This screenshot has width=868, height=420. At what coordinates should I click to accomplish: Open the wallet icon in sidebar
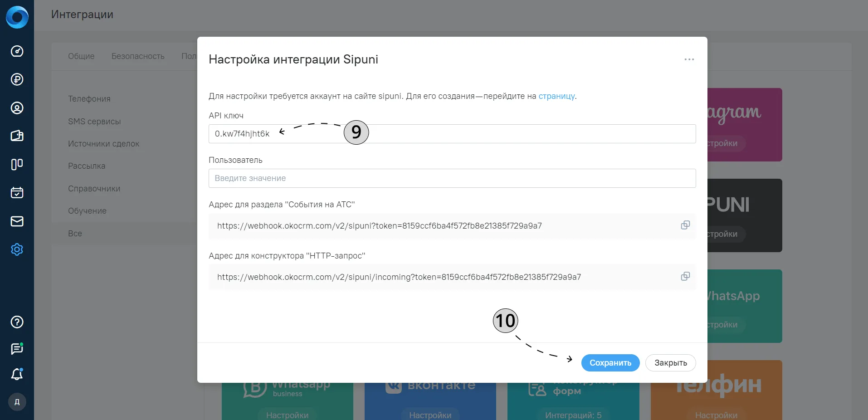click(17, 136)
